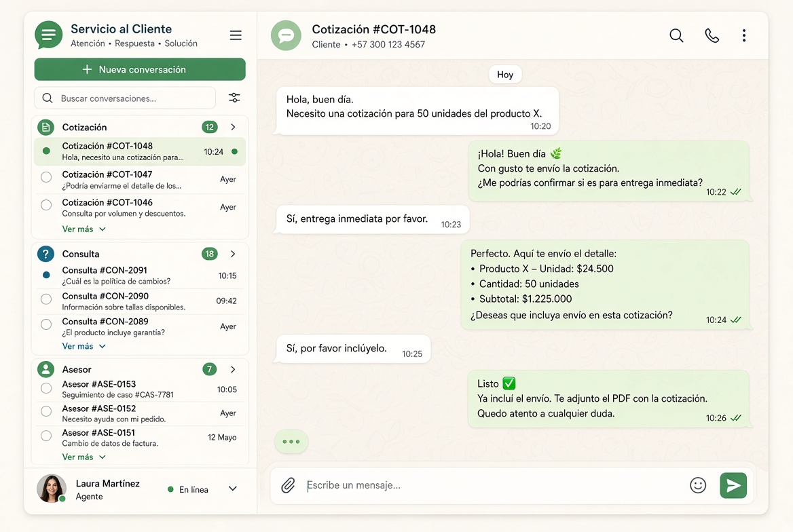Viewport: 793px width, 532px height.
Task: Click the Cotización badge showing 12
Action: pyautogui.click(x=209, y=127)
